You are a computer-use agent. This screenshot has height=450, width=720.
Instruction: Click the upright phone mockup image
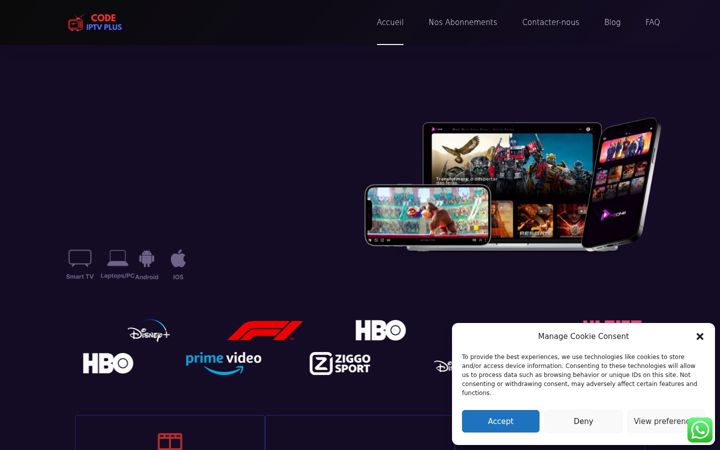point(621,185)
